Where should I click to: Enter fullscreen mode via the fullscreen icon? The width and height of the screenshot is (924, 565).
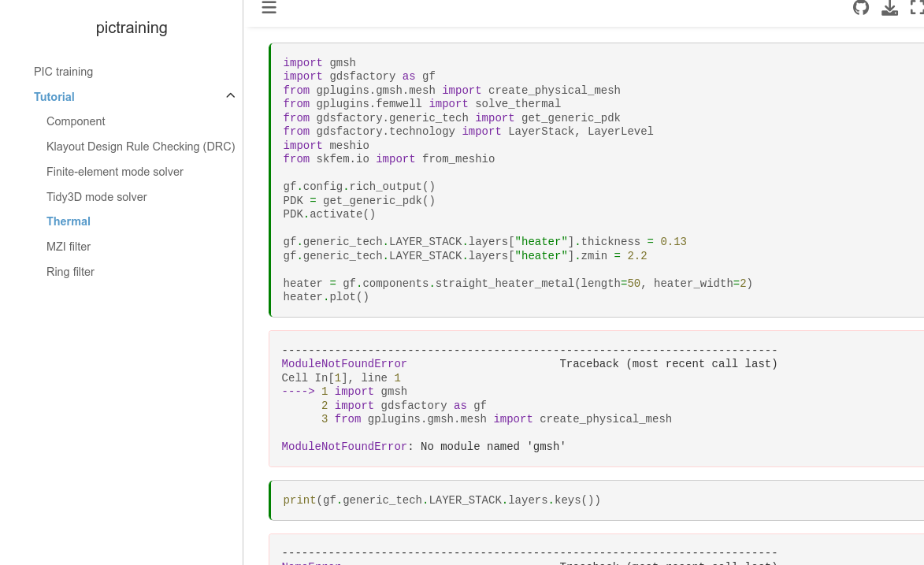[917, 8]
